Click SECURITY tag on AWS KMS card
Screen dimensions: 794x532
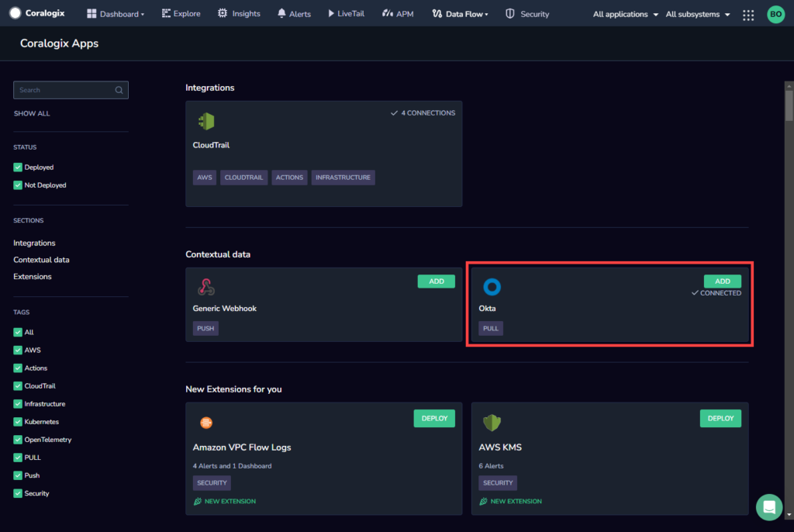coord(498,483)
